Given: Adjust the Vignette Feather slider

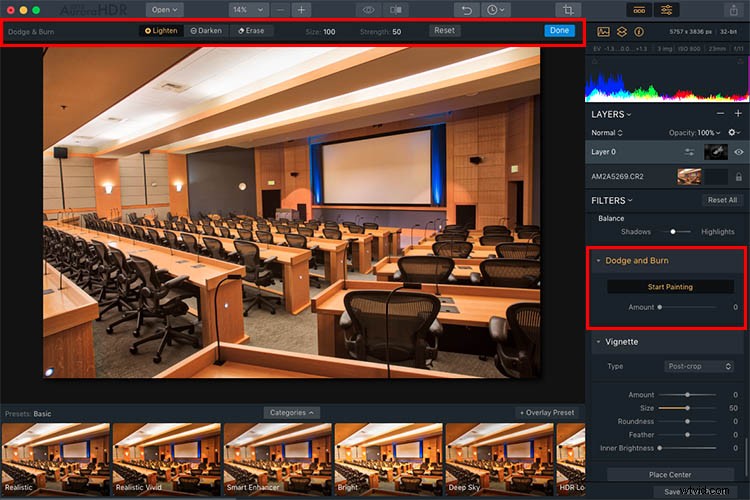Looking at the screenshot, I should [687, 435].
